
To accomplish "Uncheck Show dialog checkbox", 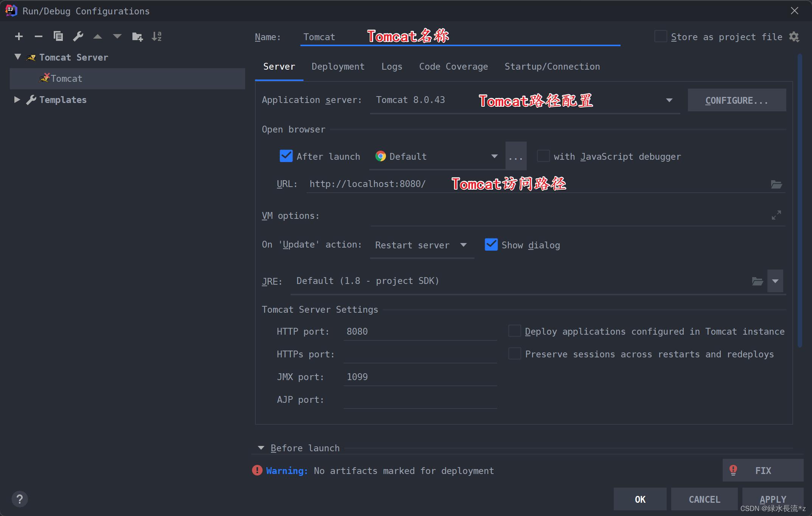I will point(491,245).
